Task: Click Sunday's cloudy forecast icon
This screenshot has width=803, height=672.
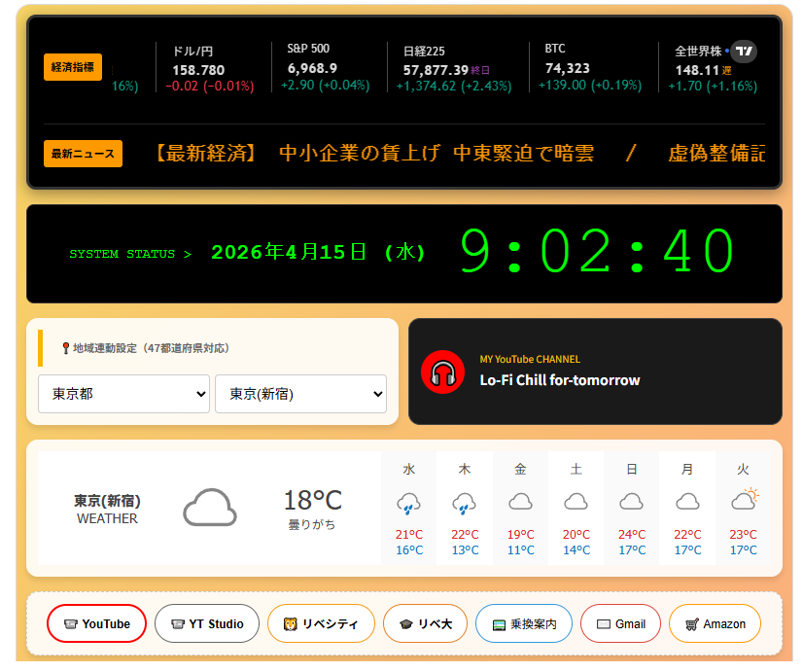Action: point(632,502)
